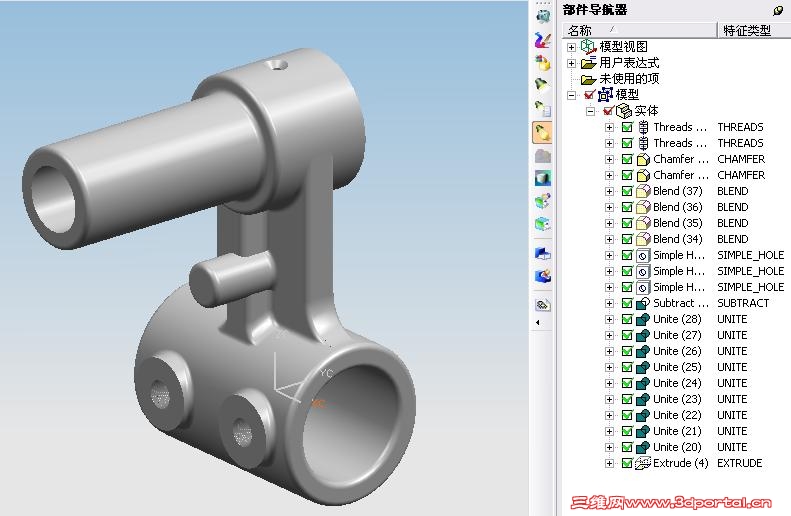
Task: Expand the Blend (35) feature node
Action: (x=609, y=223)
